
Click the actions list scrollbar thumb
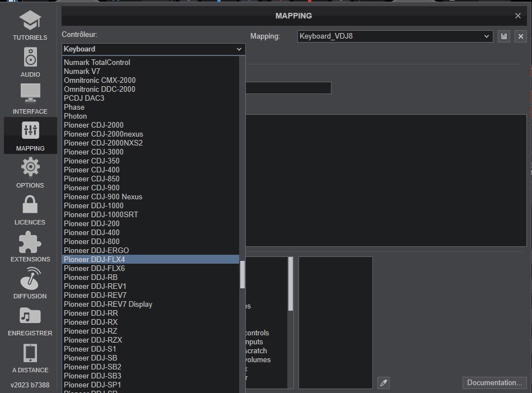[291, 284]
